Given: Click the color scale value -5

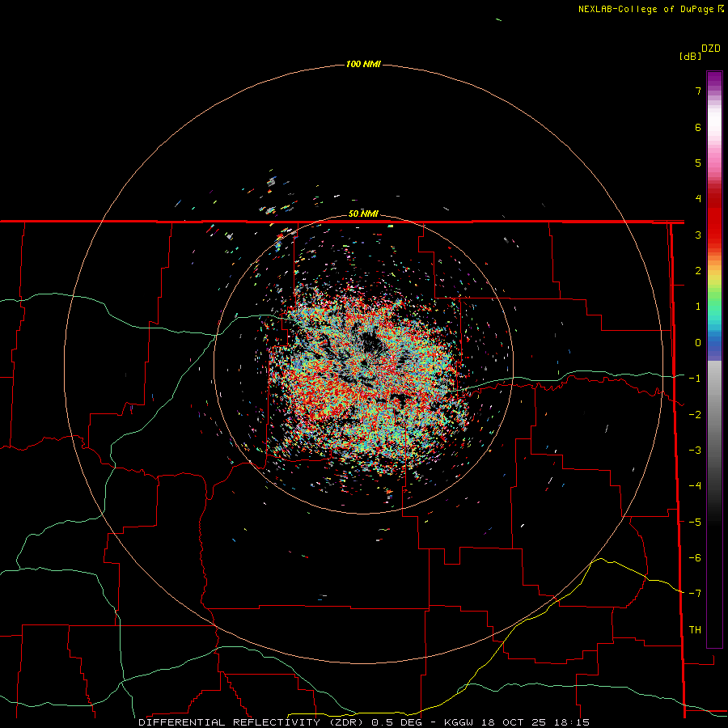Looking at the screenshot, I should point(695,523).
